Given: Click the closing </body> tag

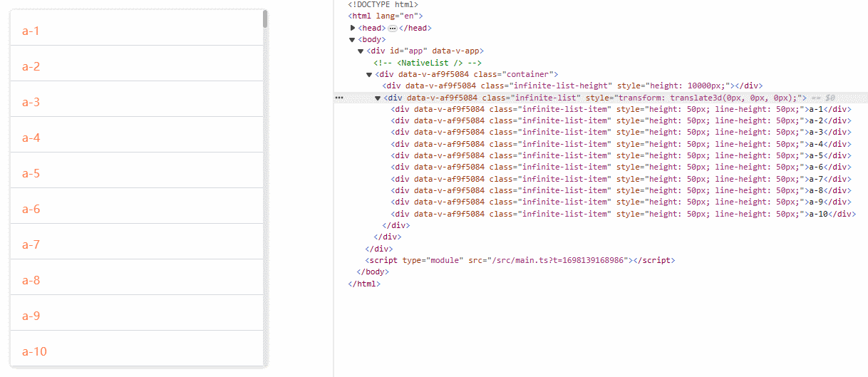Looking at the screenshot, I should pyautogui.click(x=373, y=272).
